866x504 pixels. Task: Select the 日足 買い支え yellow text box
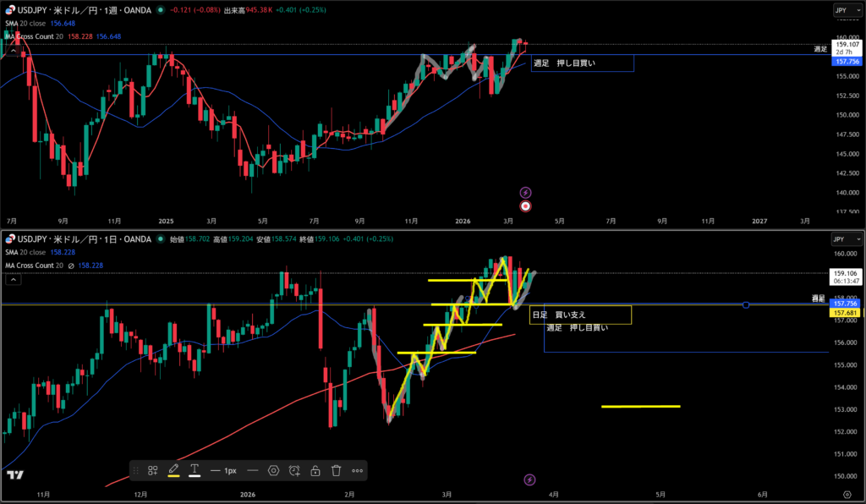pyautogui.click(x=580, y=315)
